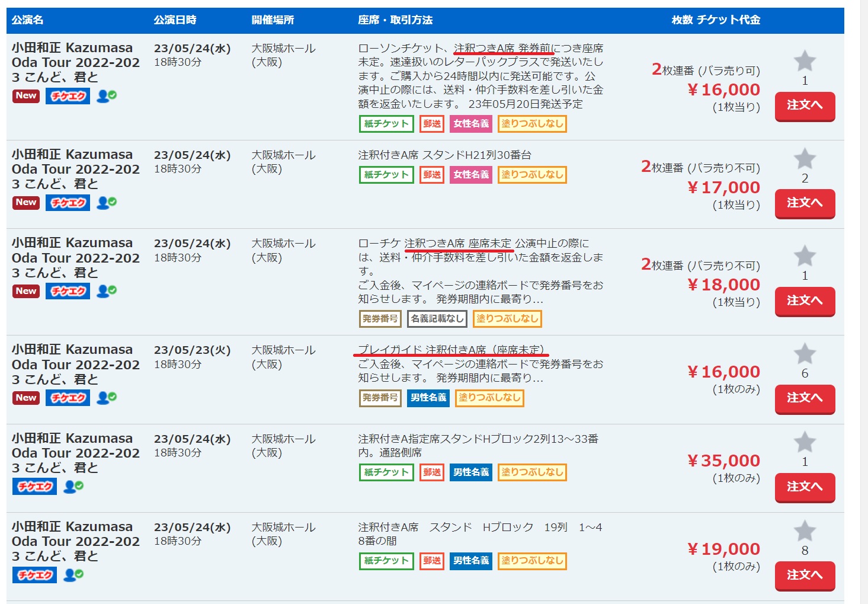The image size is (868, 604).
Task: Click プレイガイド 注釈付きA席（座席未定） description
Action: click(451, 350)
